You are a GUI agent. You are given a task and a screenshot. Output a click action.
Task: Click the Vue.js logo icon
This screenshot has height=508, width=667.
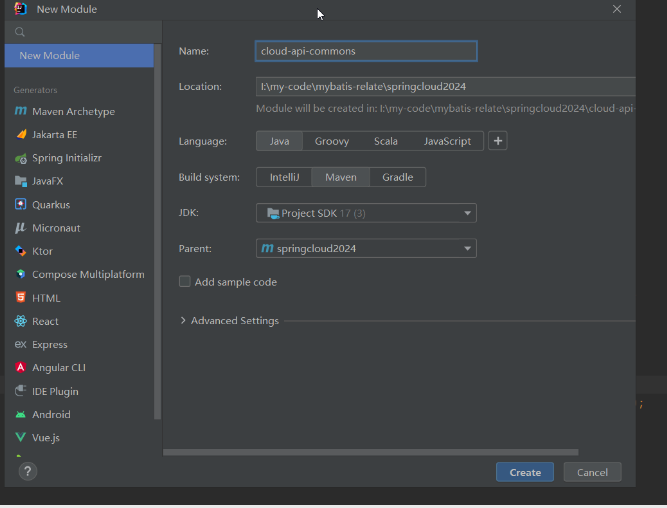click(20, 437)
